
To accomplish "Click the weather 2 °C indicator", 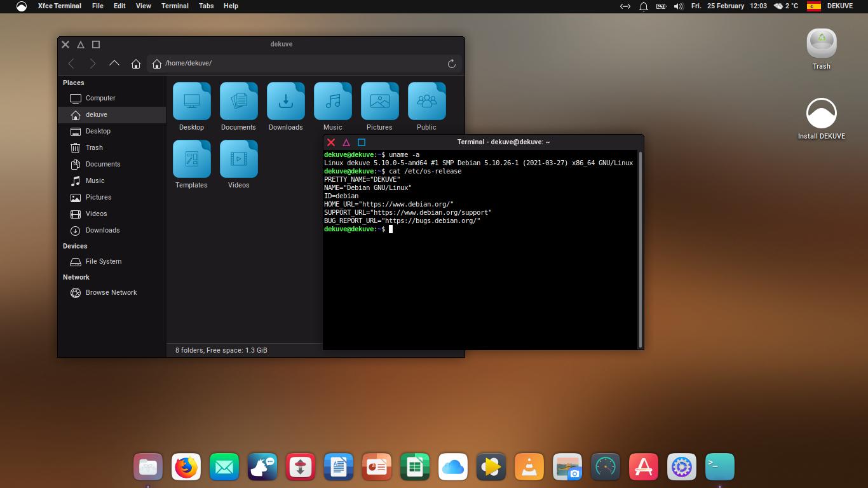I will [x=786, y=6].
